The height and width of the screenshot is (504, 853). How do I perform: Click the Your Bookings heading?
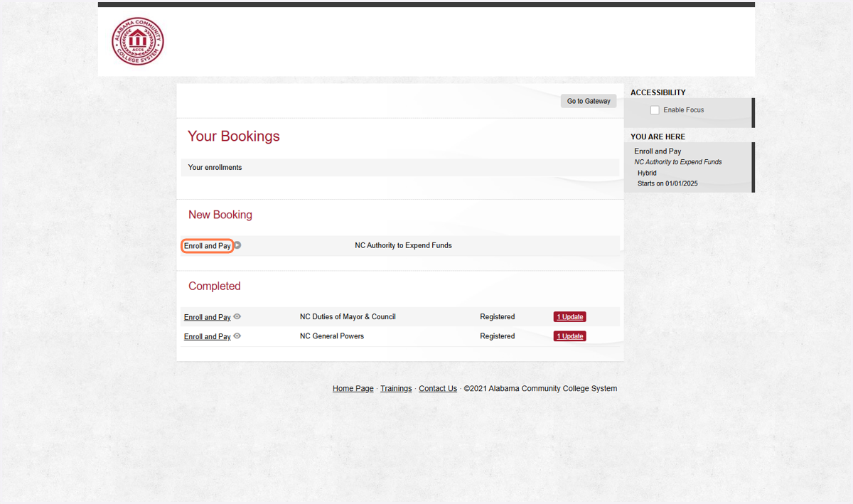click(234, 136)
